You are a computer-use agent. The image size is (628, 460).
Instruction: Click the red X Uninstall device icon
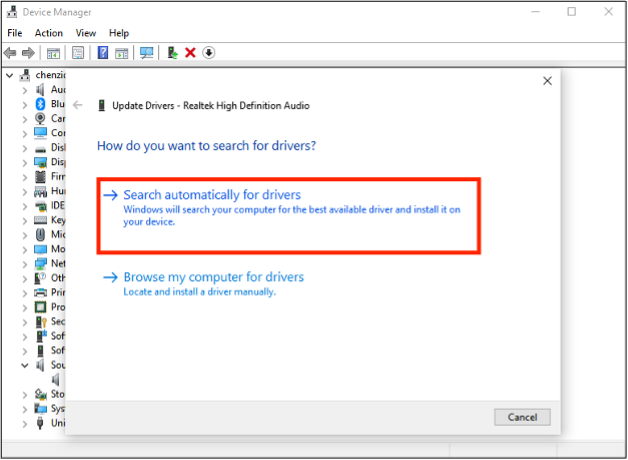(x=190, y=52)
